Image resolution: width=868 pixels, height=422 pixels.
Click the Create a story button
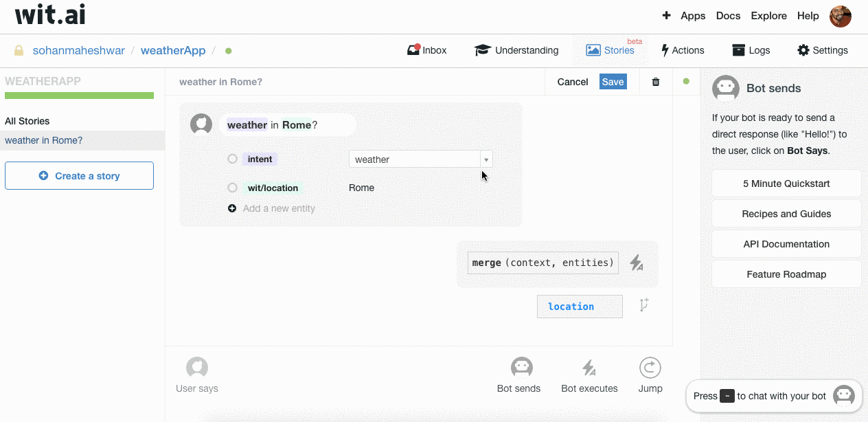[x=79, y=176]
